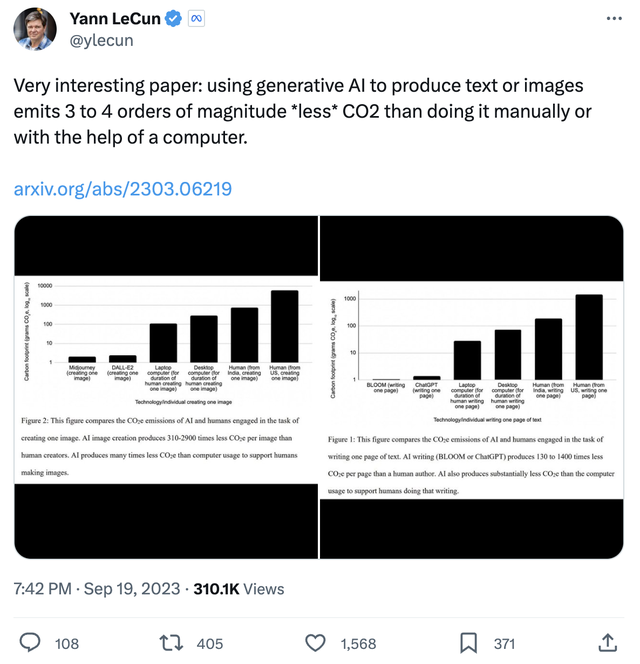
Task: Click Yann LeCun's profile avatar
Action: [x=35, y=29]
